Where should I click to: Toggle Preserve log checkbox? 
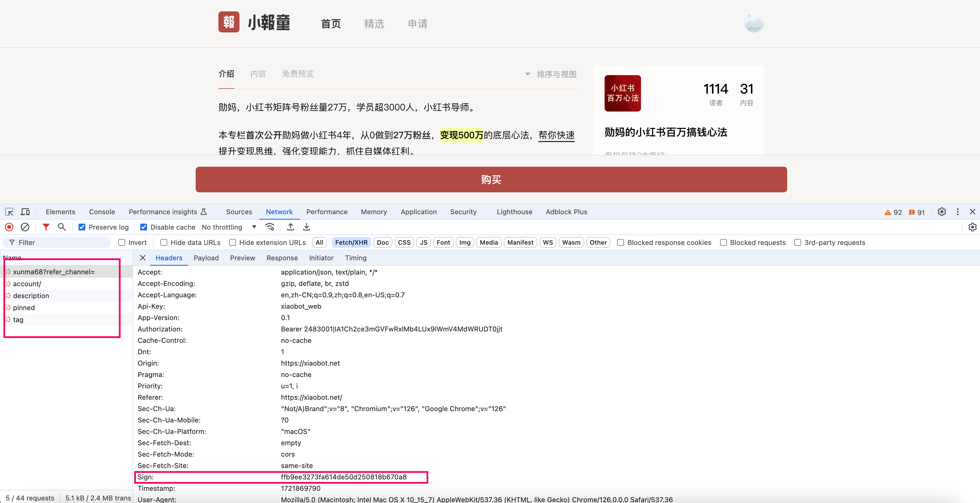click(82, 227)
